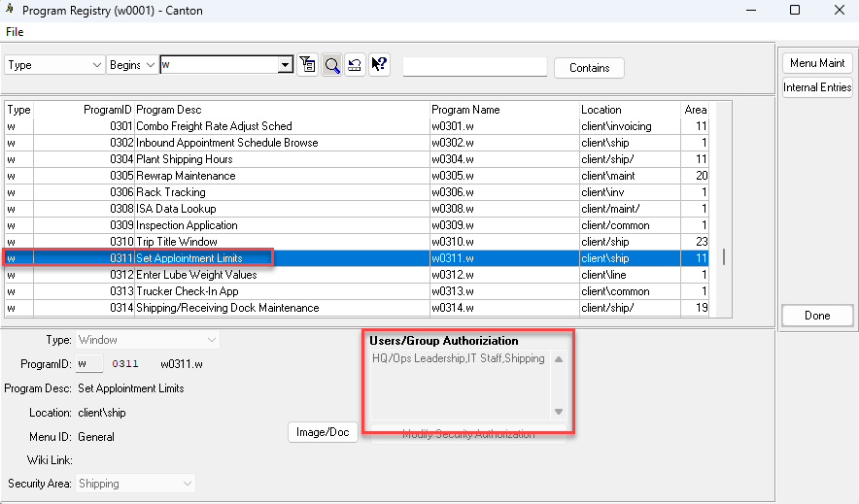Viewport: 859px width, 504px height.
Task: Select row Inbound Appointment Schedule Browse
Action: (x=357, y=143)
